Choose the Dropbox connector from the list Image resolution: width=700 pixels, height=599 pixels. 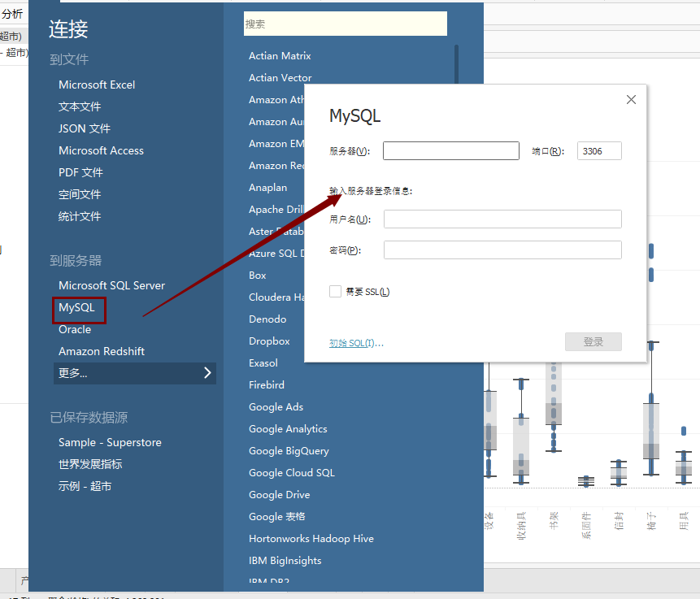click(267, 341)
